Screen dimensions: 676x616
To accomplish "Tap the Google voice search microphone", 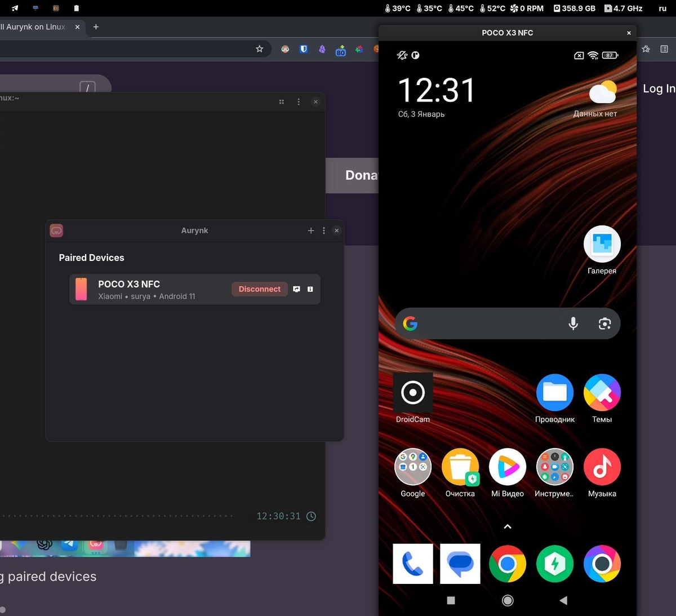I will coord(573,323).
